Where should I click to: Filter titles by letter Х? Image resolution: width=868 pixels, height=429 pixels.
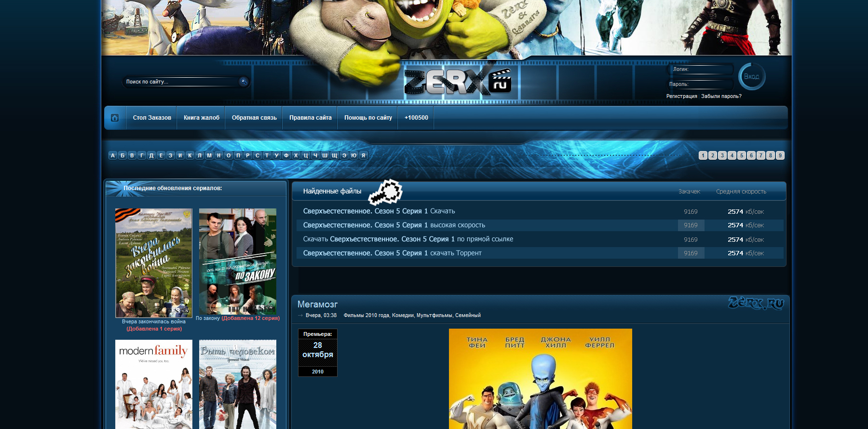[x=296, y=155]
